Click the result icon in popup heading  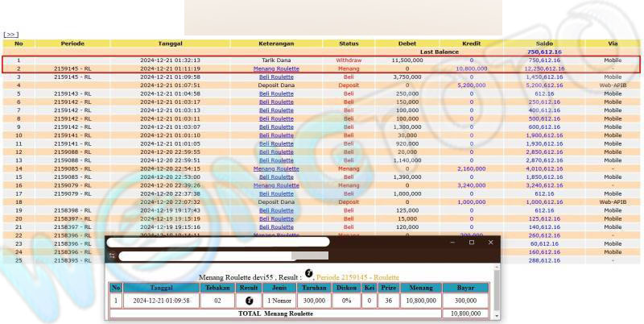(309, 274)
